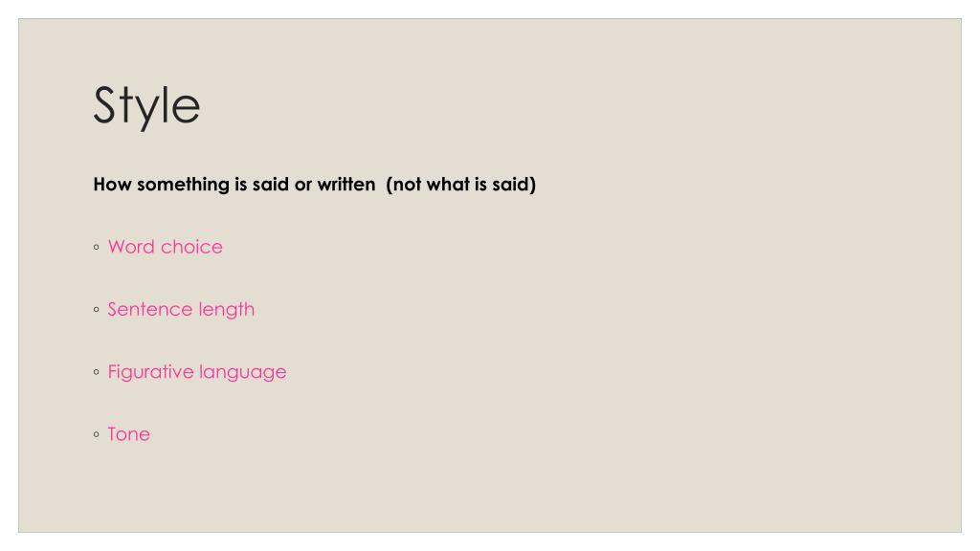
Task: Click the word "How" opening the bold line
Action: point(113,185)
